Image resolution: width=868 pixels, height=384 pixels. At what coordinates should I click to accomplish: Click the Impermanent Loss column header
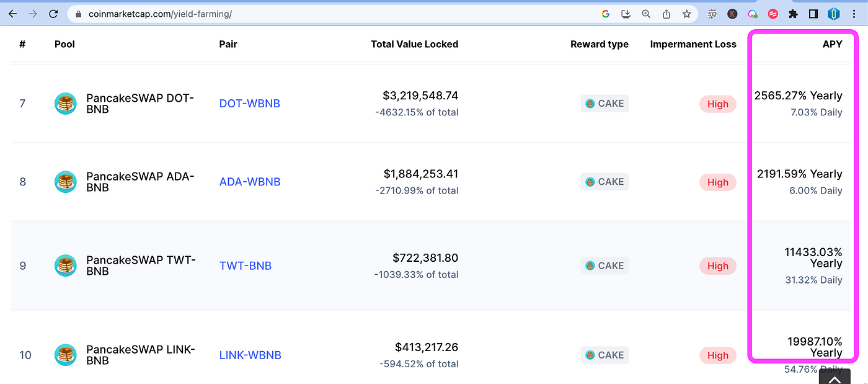click(693, 44)
